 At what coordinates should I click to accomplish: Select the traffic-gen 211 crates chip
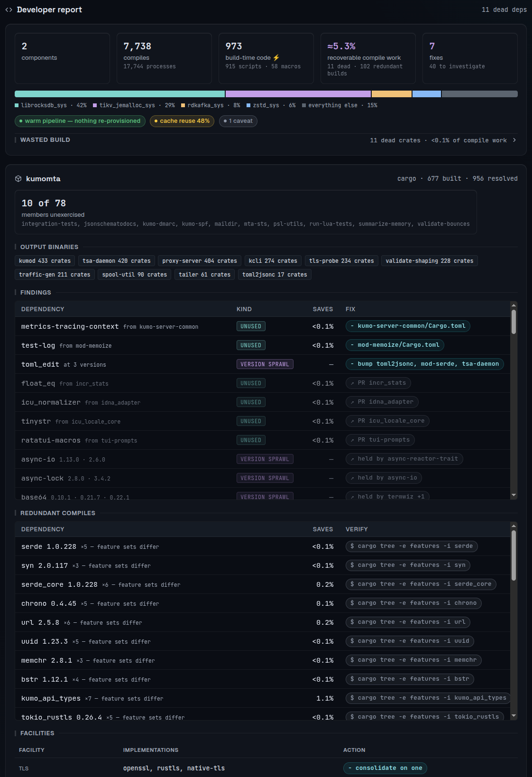pos(55,275)
